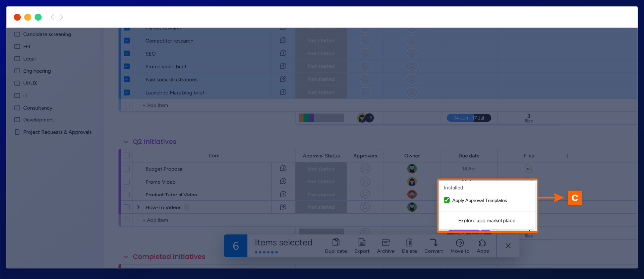Open the Apps puzzle icon
Image resolution: width=644 pixels, height=279 pixels.
click(x=482, y=242)
